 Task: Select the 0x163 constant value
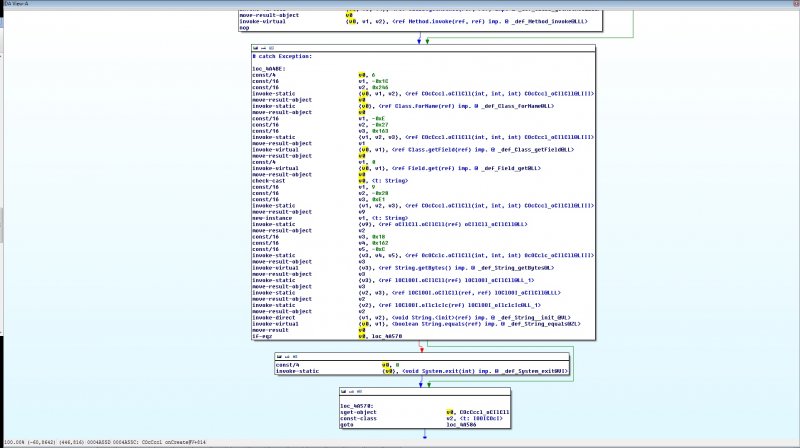pos(380,131)
